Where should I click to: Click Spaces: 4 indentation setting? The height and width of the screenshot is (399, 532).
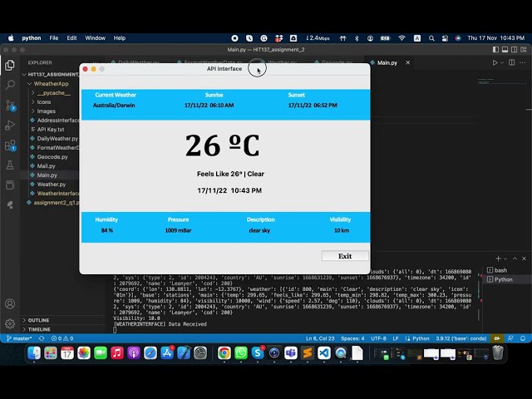[352, 338]
